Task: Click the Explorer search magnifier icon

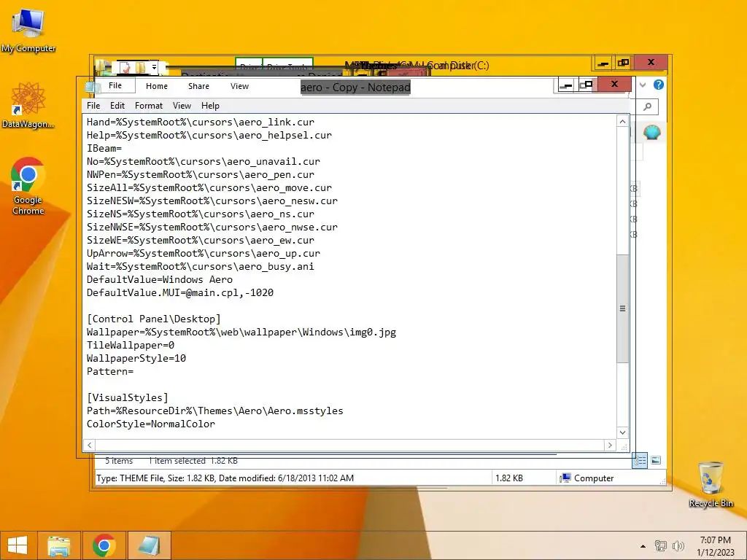Action: coord(648,106)
